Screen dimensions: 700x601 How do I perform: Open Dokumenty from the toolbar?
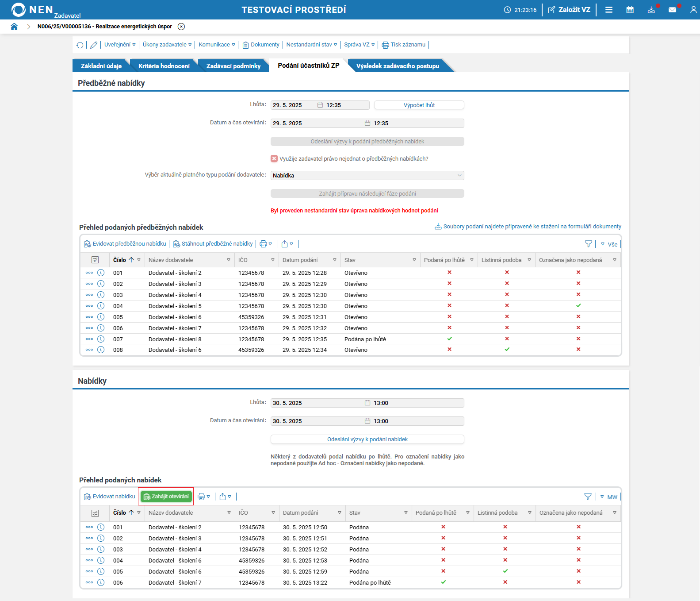[261, 45]
